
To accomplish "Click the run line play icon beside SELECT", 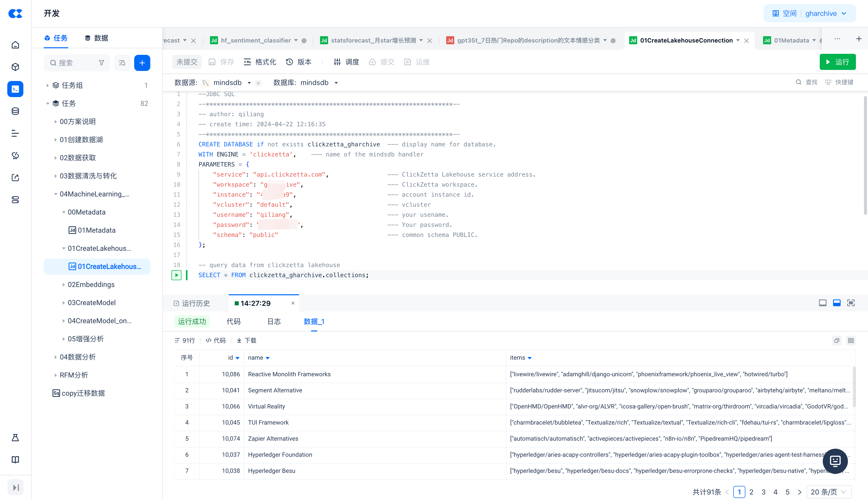I will 176,275.
